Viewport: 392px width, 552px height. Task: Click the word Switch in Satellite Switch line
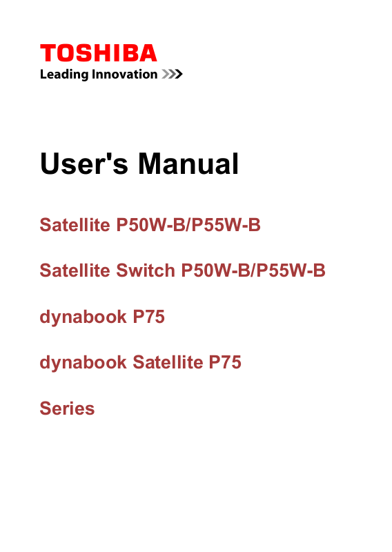tap(146, 270)
